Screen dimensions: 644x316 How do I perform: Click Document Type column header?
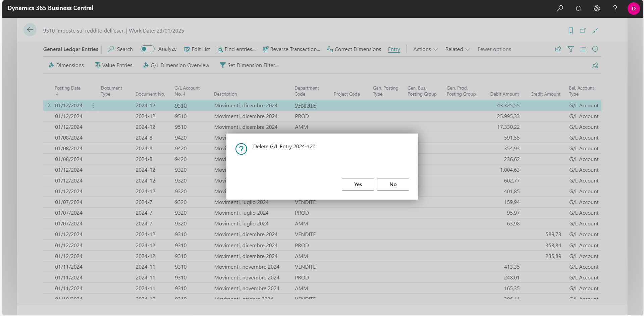(111, 91)
